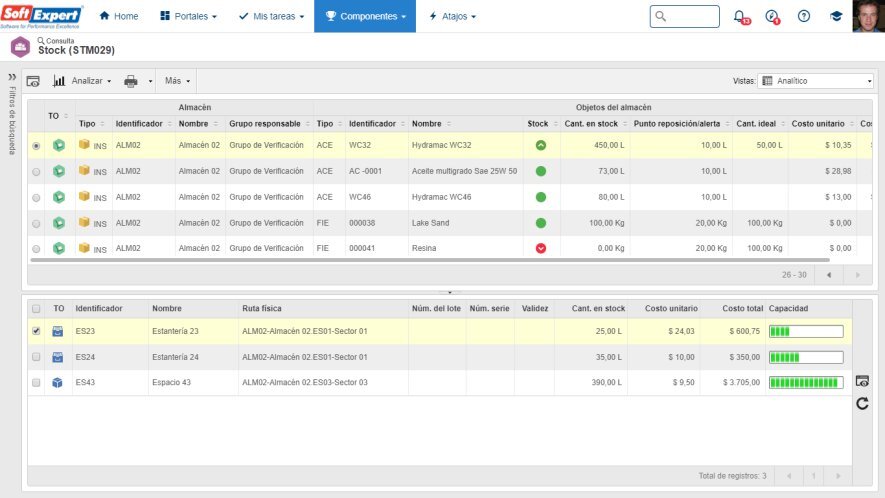Go to previous page of warehouse records

829,274
